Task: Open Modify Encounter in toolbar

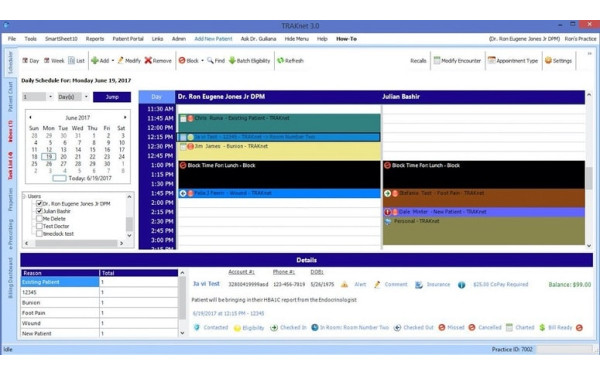Action: pos(457,60)
